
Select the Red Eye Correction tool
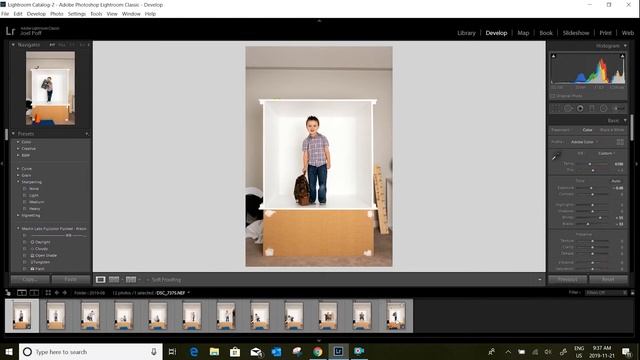580,109
